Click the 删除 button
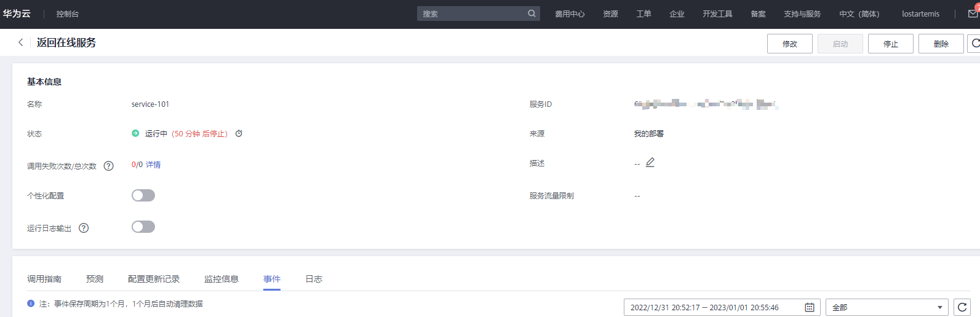 click(941, 44)
